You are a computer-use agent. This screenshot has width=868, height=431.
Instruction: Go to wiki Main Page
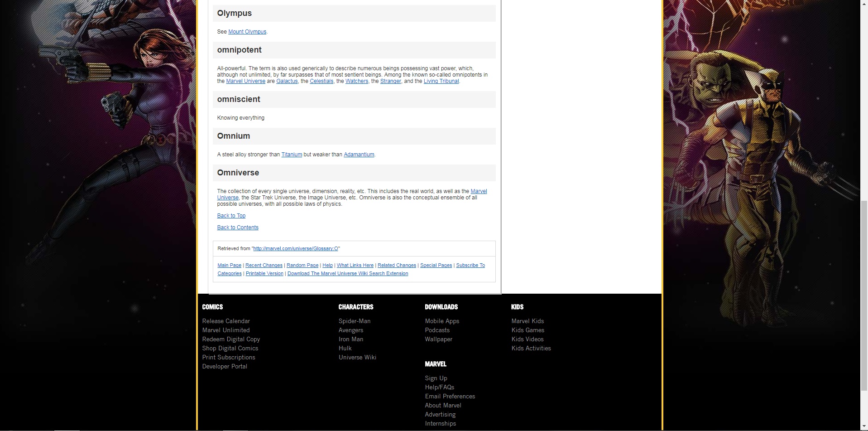click(229, 265)
